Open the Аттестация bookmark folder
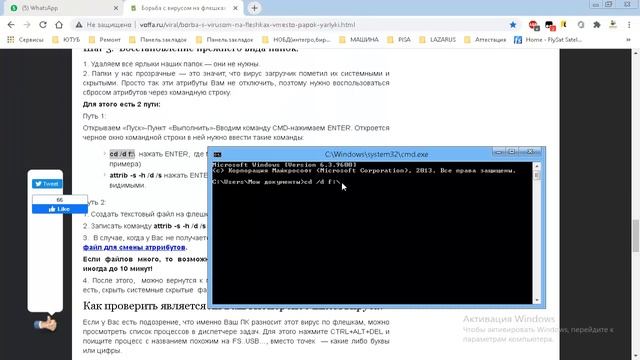 point(485,40)
